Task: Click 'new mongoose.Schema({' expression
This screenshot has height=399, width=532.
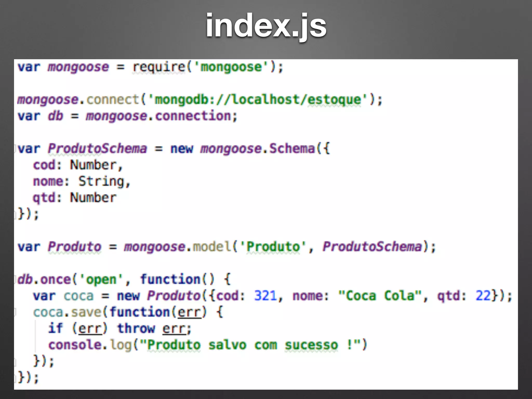Action: point(250,149)
